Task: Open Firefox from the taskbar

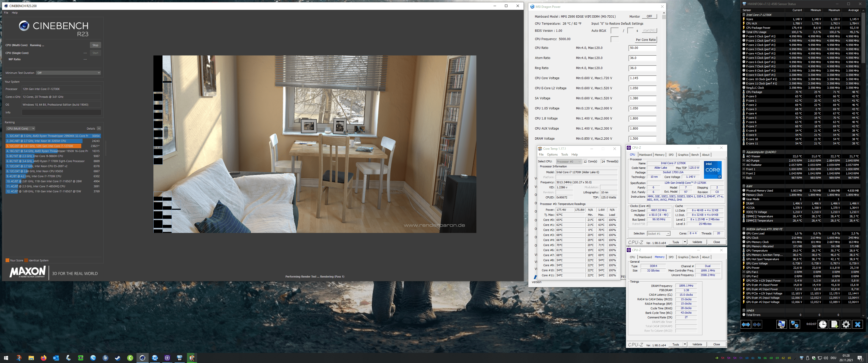Action: [43, 358]
